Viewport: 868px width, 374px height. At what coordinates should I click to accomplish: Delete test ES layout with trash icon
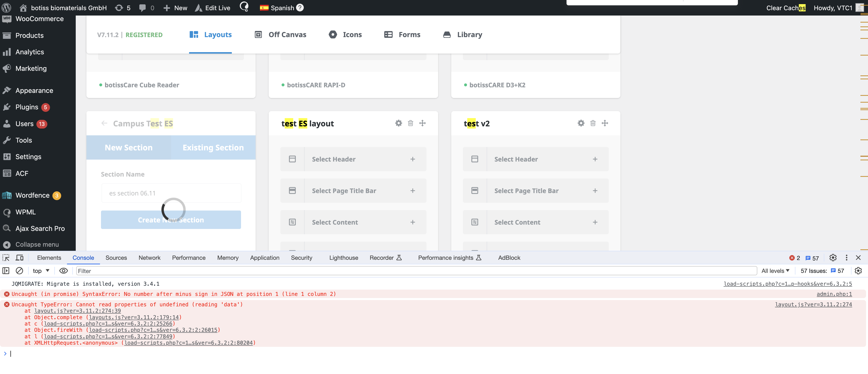pyautogui.click(x=410, y=123)
